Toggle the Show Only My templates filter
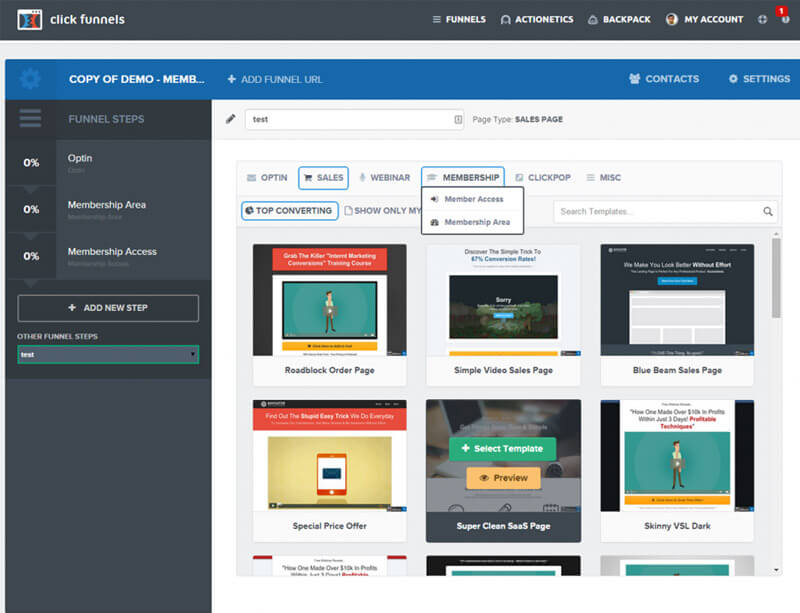800x613 pixels. point(383,211)
